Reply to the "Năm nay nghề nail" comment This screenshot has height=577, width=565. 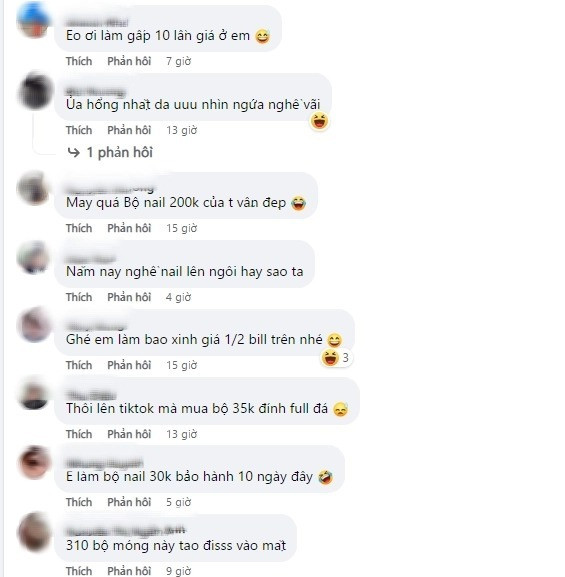pos(129,297)
